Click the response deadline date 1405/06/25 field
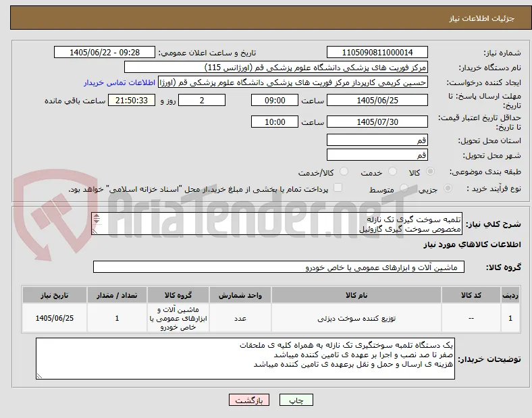The width and height of the screenshot is (532, 418). (x=377, y=100)
